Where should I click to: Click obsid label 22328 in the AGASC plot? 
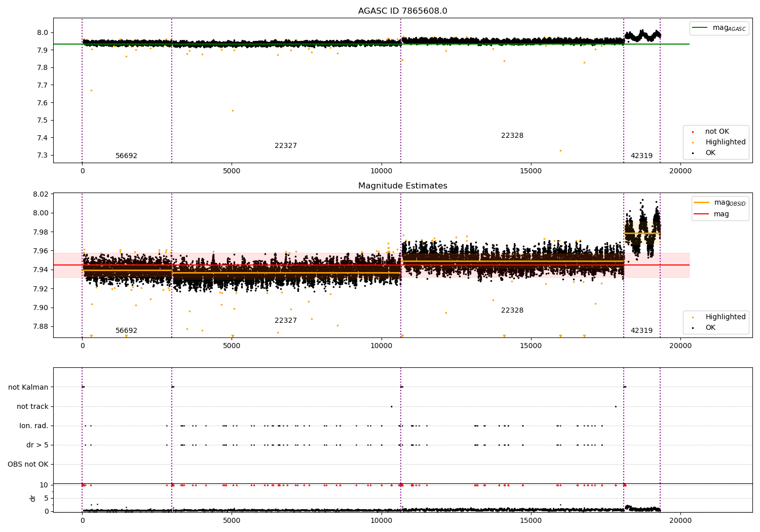click(512, 136)
